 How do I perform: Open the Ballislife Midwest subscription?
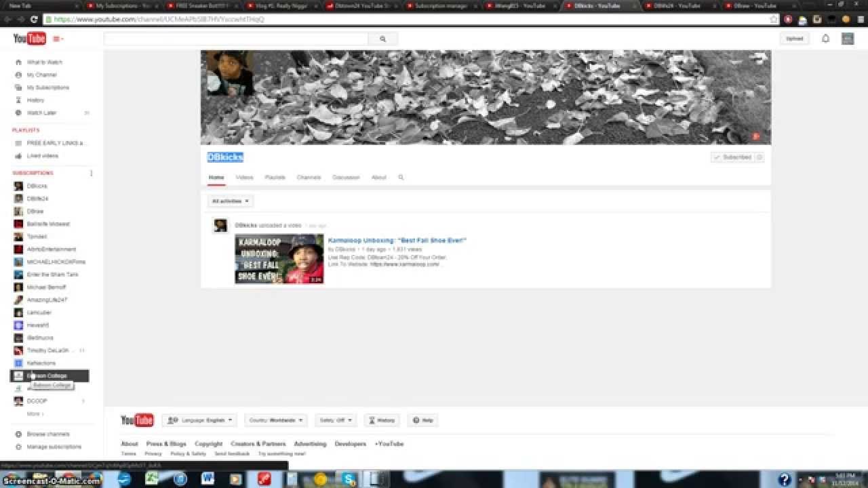tap(48, 224)
